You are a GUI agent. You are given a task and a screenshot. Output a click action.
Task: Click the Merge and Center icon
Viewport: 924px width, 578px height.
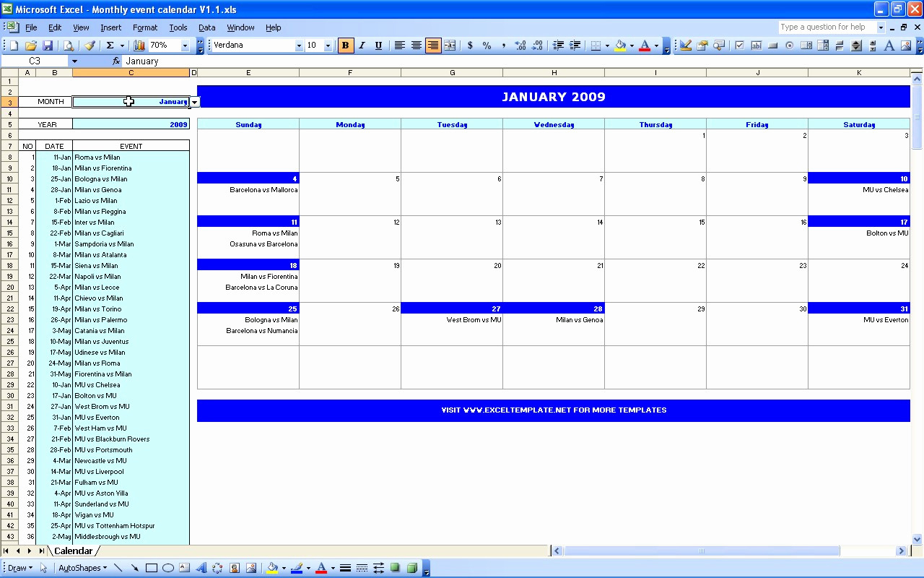click(x=450, y=46)
